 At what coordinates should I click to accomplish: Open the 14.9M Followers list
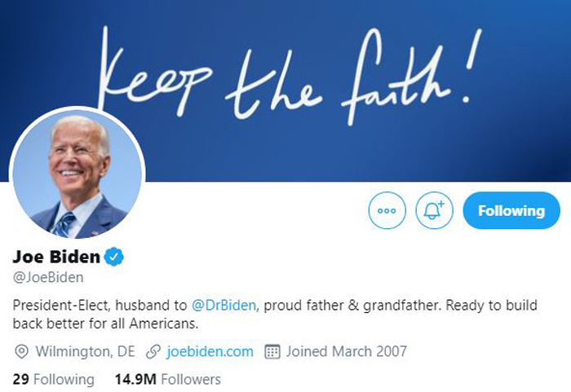(x=167, y=379)
